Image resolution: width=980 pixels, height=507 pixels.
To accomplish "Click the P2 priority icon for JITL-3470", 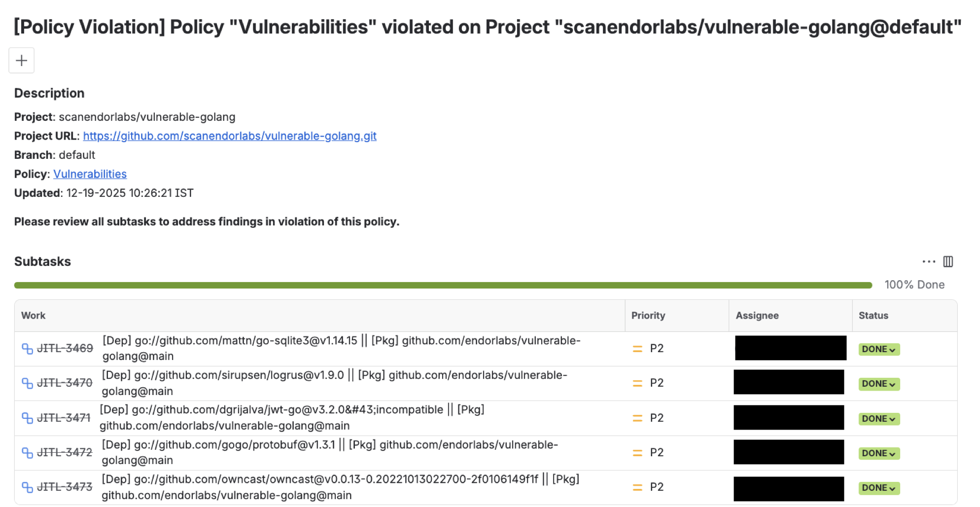I will (637, 383).
